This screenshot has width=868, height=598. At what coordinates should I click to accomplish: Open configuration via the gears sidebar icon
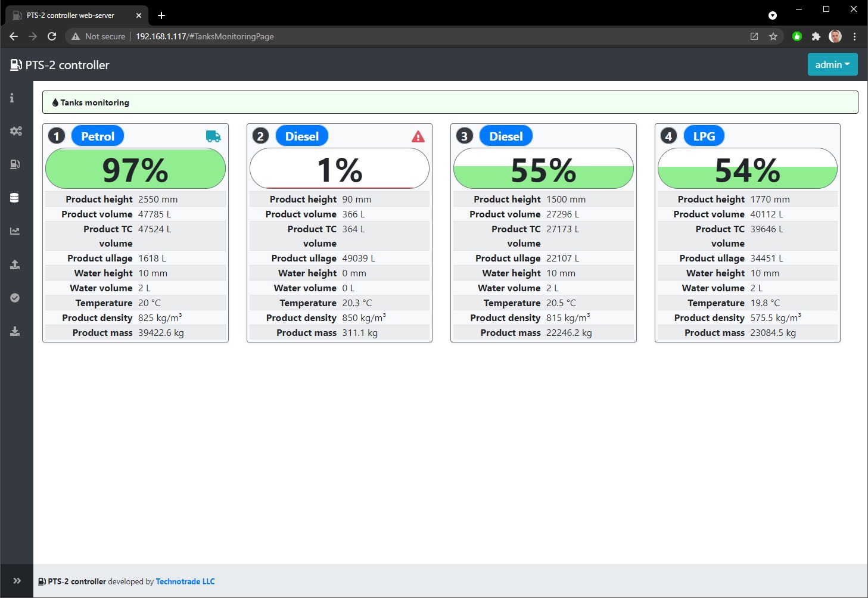(x=16, y=131)
